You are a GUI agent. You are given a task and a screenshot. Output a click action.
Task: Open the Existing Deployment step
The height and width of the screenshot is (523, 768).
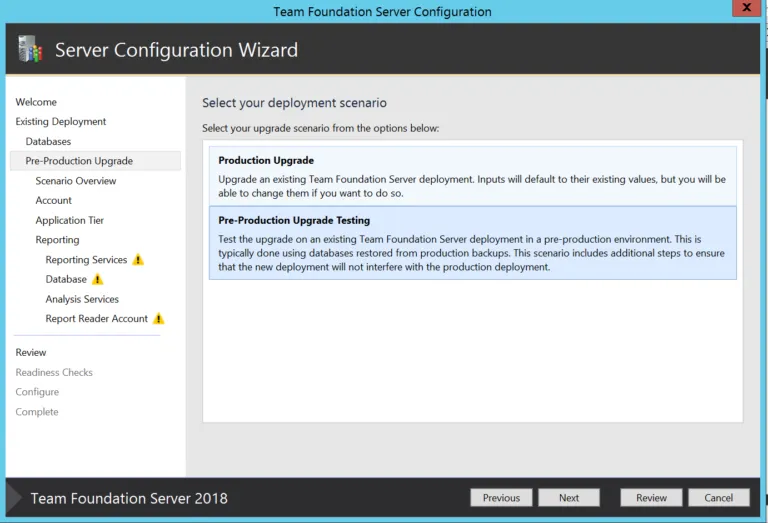click(61, 121)
